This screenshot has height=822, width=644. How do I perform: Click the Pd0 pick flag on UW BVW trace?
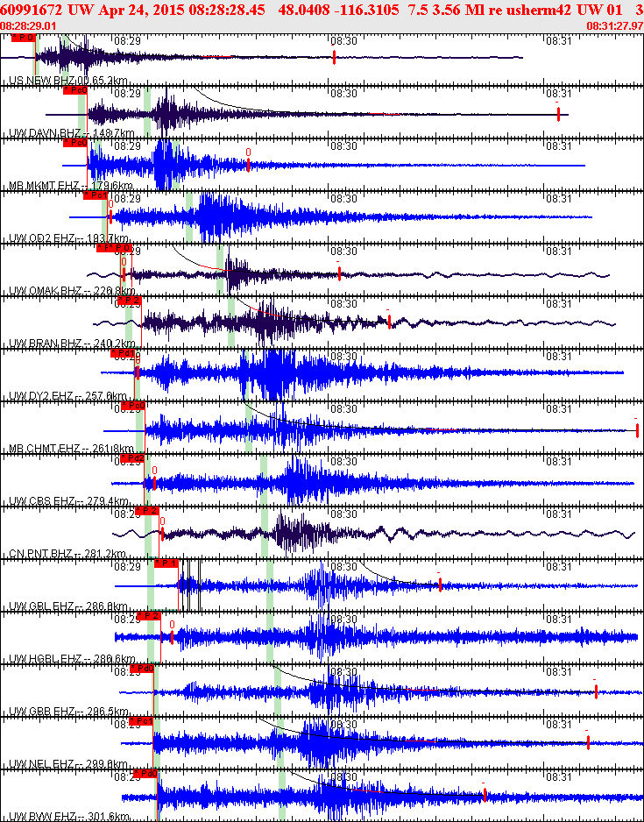pos(145,773)
